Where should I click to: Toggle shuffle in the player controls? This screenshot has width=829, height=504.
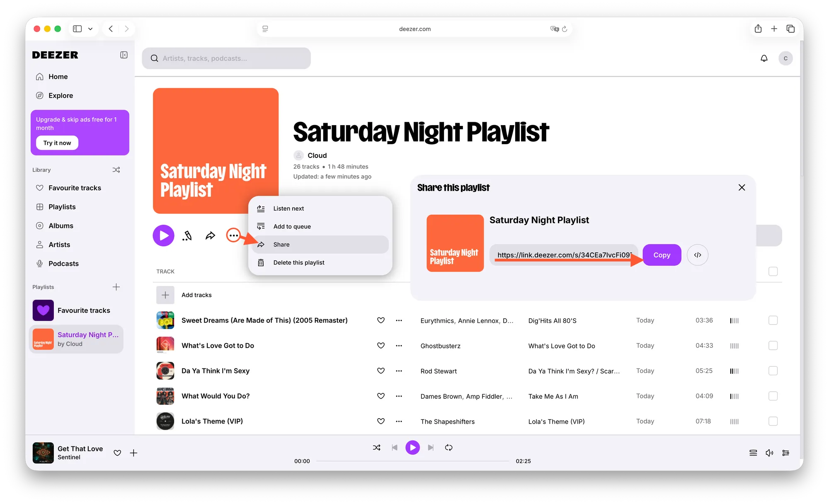click(x=376, y=448)
